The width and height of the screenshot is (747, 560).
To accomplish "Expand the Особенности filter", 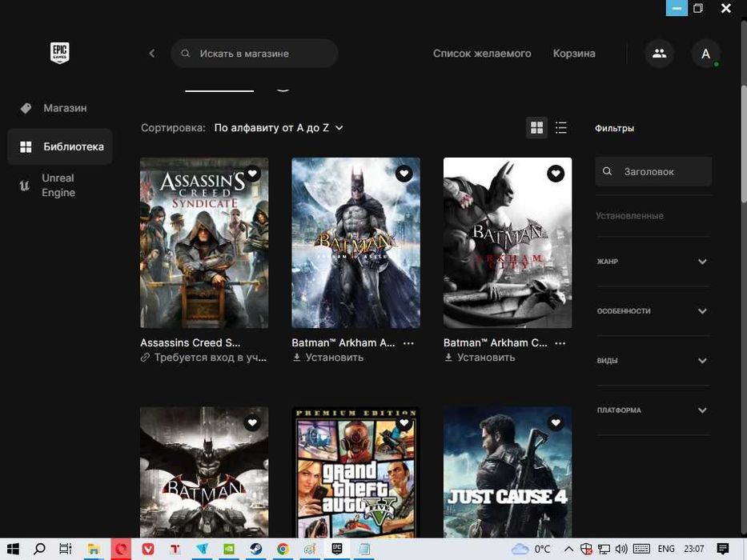I will [x=653, y=311].
